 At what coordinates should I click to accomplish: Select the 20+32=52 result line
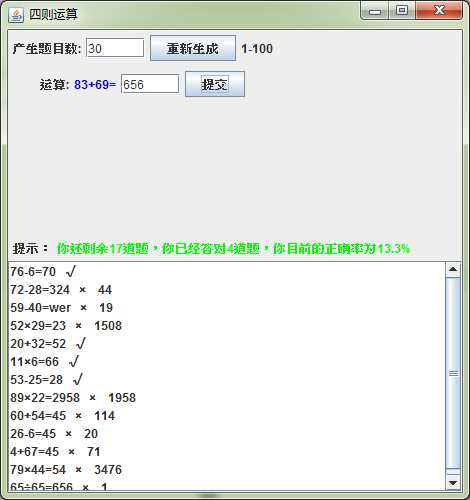click(x=48, y=344)
